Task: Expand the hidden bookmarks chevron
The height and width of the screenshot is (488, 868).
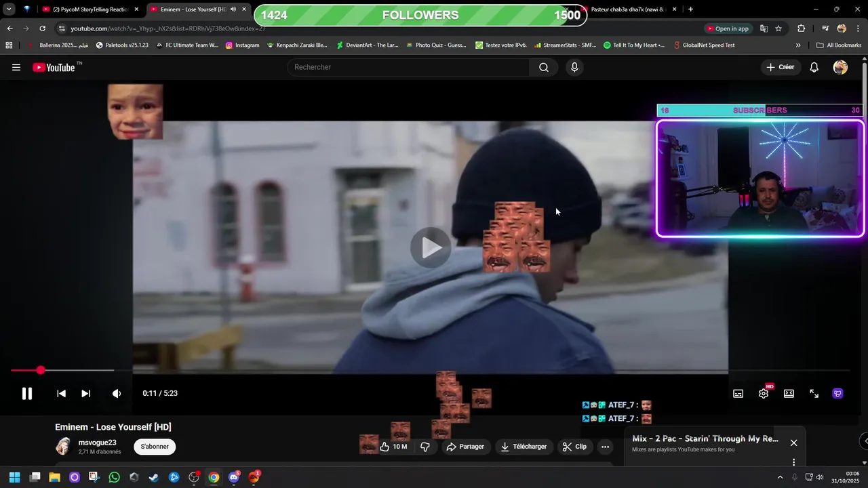Action: click(798, 45)
